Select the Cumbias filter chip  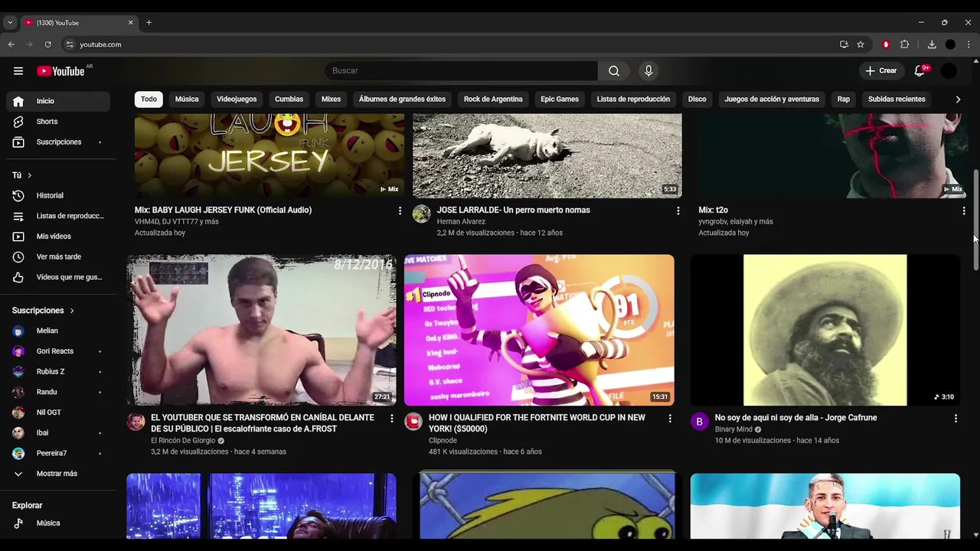[289, 99]
